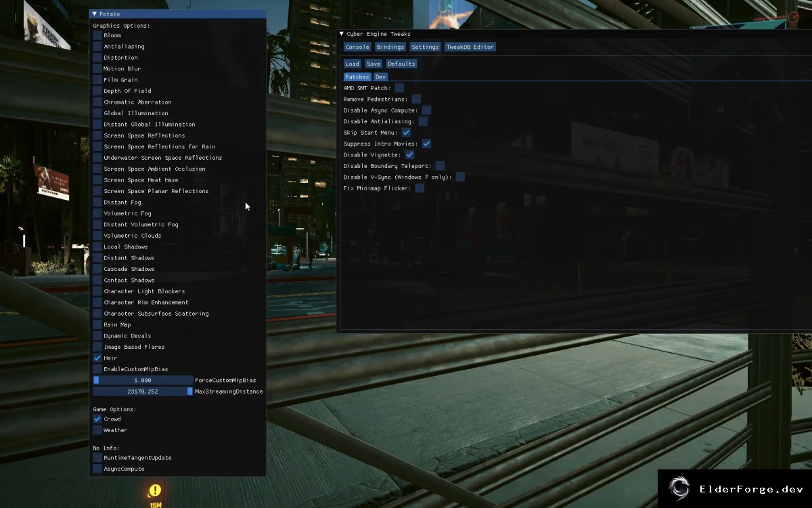Enable Underwater Screen Space Reflections

[x=97, y=158]
